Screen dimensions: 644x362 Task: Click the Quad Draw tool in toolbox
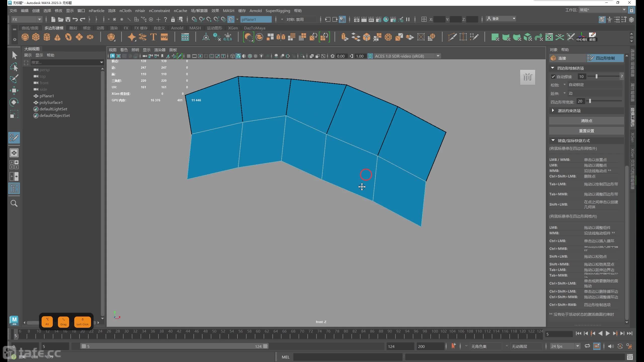14,138
